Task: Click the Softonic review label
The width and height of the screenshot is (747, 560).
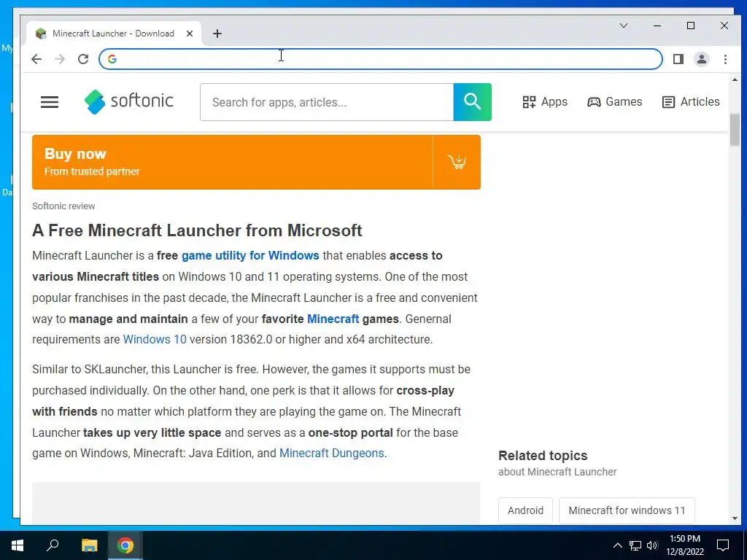Action: tap(63, 206)
